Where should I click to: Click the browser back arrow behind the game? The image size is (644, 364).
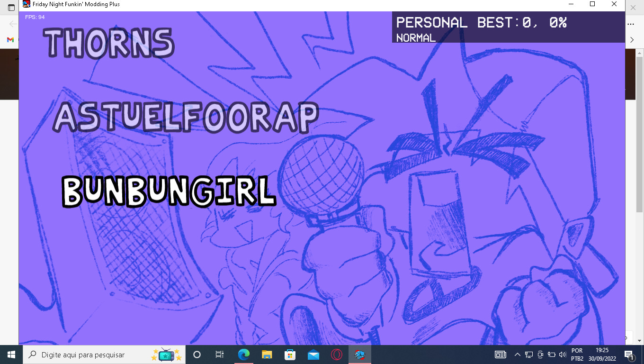click(13, 24)
